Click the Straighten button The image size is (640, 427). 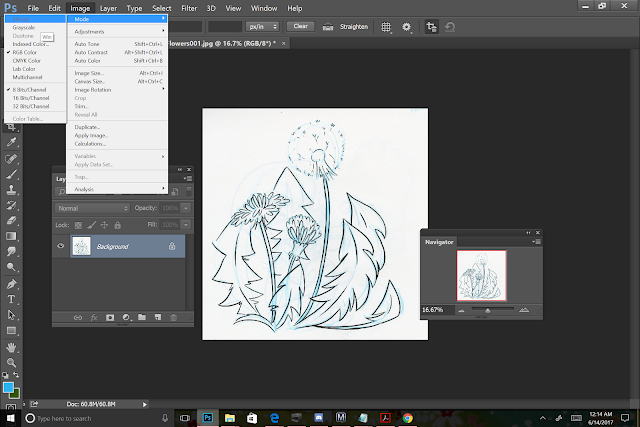coord(352,26)
